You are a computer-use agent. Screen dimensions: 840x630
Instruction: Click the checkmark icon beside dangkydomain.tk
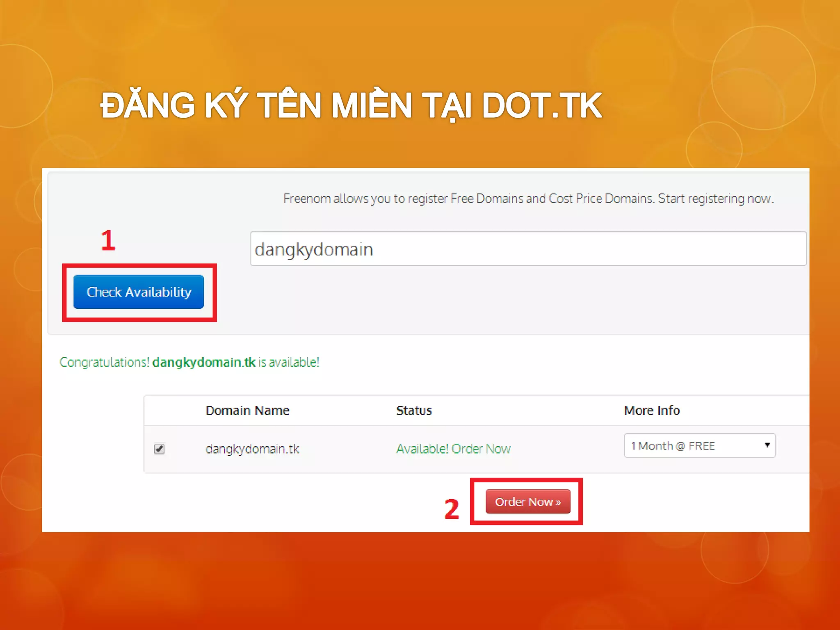pyautogui.click(x=159, y=449)
